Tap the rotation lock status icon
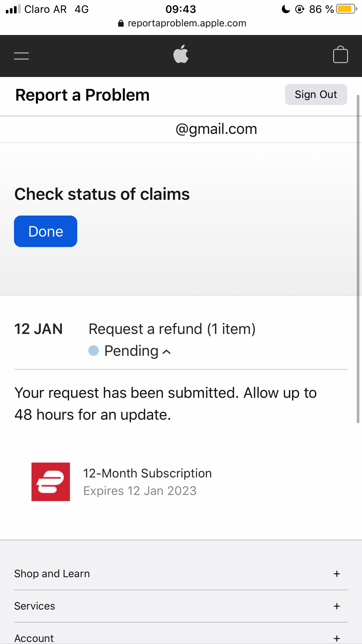This screenshot has width=362, height=644. pos(300,9)
